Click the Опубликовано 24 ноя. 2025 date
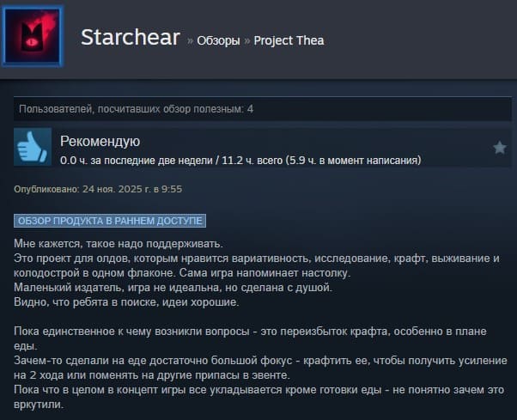 pyautogui.click(x=98, y=189)
